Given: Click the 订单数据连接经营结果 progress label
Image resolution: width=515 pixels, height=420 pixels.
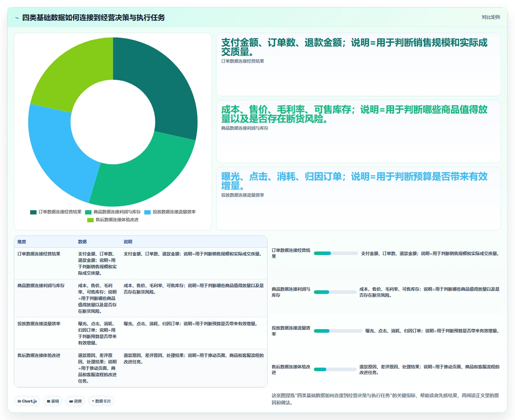Looking at the screenshot, I should (x=291, y=253).
